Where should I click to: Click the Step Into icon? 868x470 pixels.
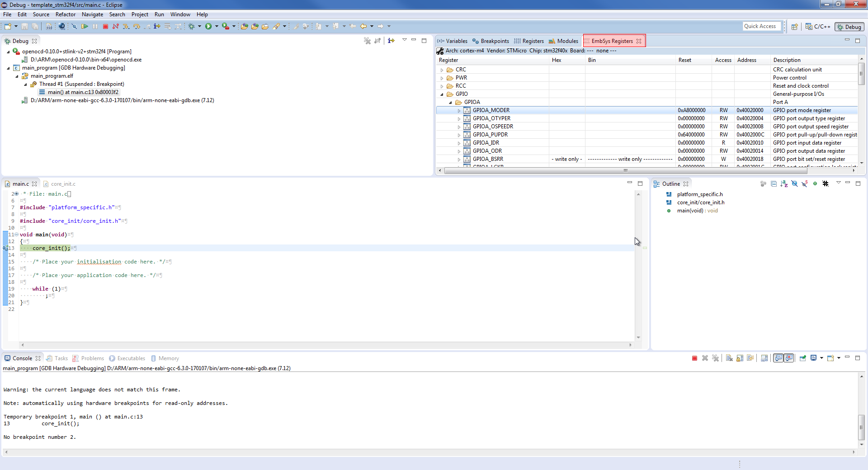[126, 27]
